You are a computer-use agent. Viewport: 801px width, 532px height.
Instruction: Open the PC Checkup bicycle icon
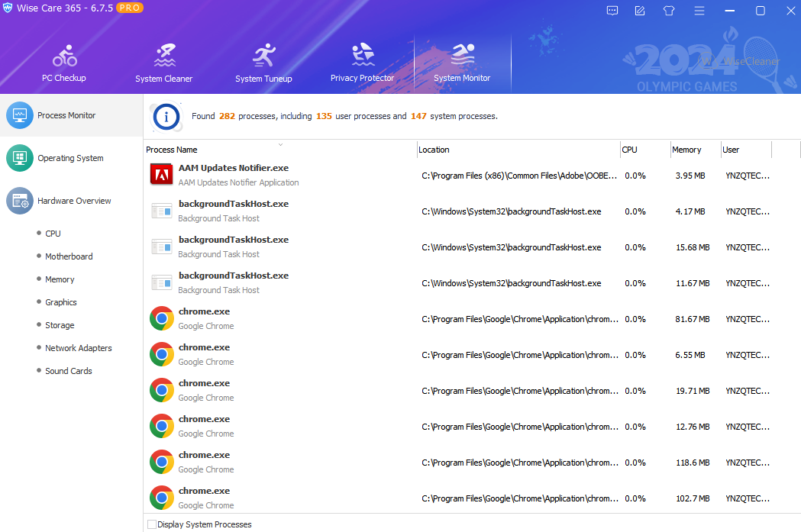tap(64, 56)
